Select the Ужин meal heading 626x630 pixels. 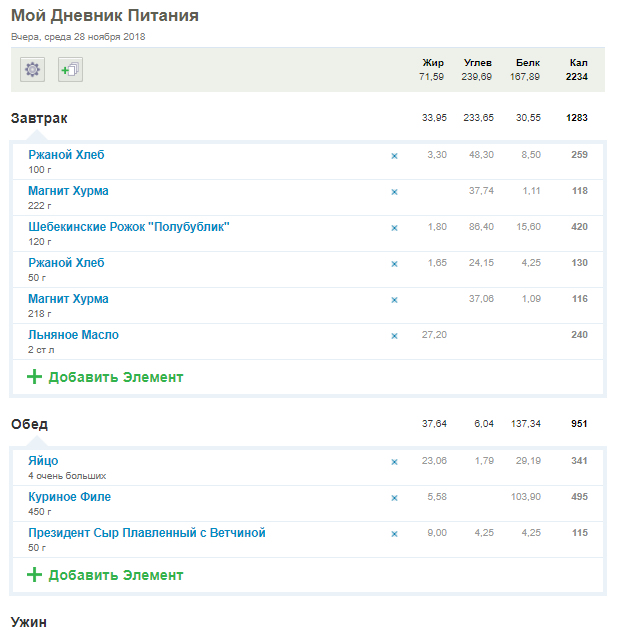[29, 622]
